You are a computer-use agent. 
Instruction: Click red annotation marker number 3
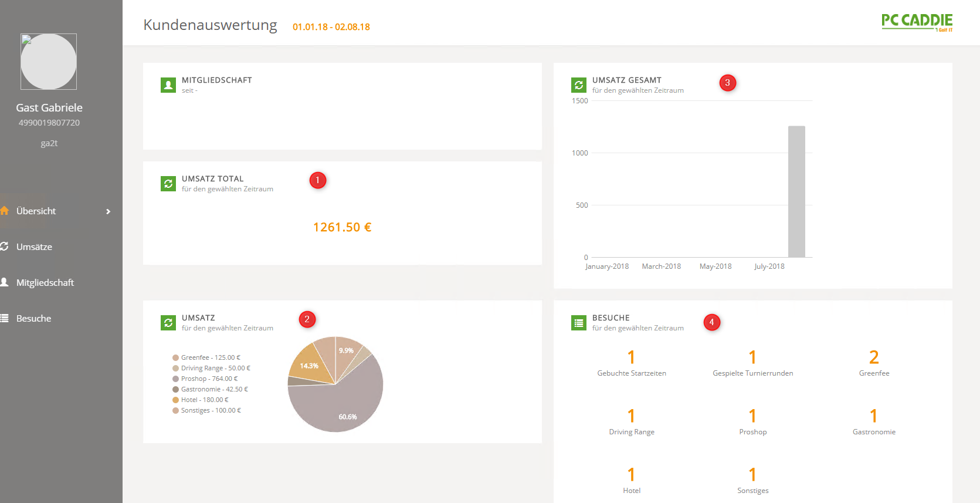(x=727, y=83)
